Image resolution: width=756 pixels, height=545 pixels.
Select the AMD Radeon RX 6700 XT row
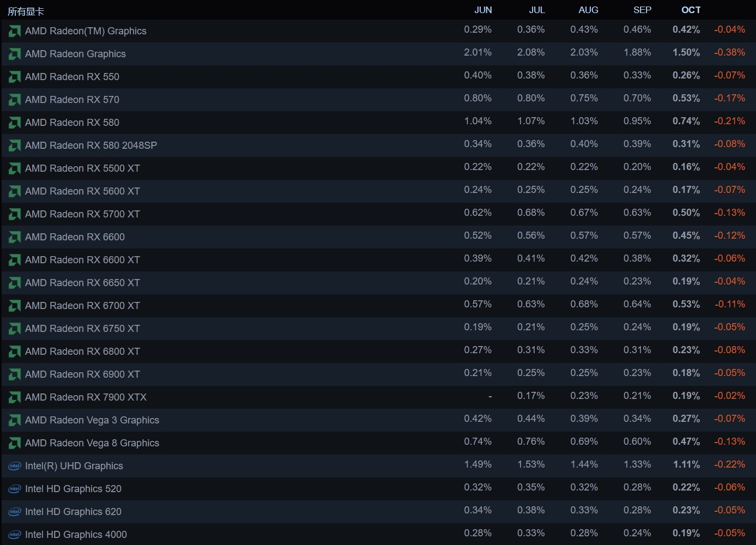(x=82, y=306)
